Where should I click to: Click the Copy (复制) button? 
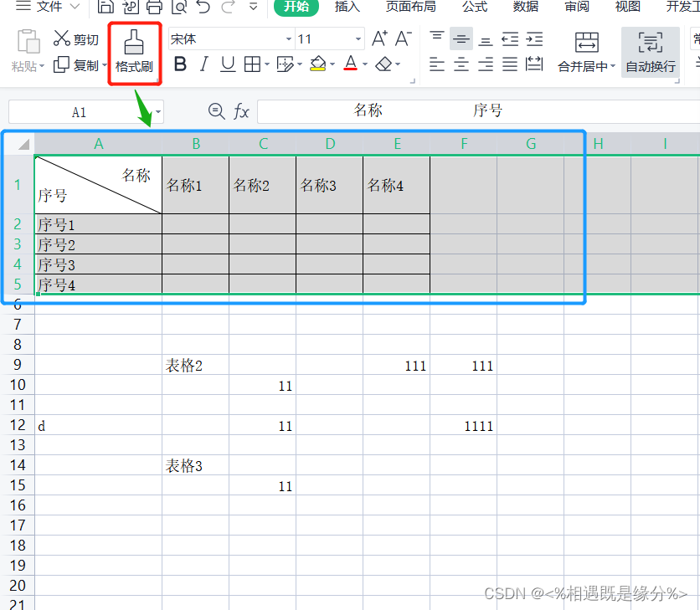click(76, 65)
